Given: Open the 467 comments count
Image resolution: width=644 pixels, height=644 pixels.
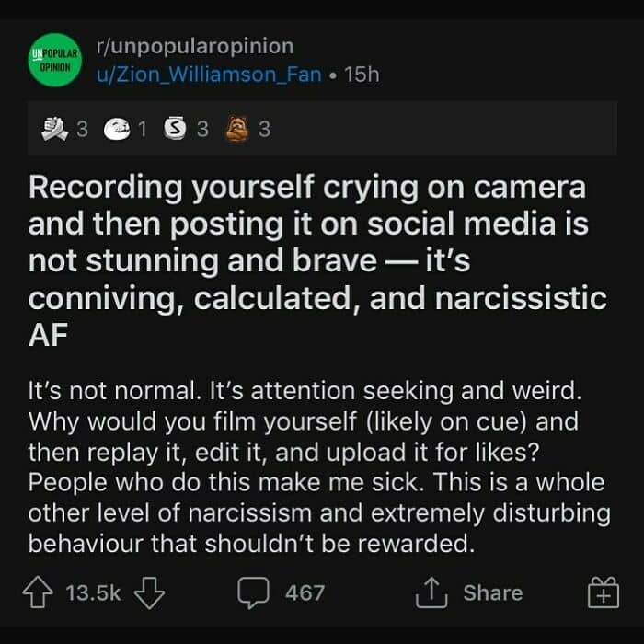Looking at the screenshot, I should coord(305,593).
